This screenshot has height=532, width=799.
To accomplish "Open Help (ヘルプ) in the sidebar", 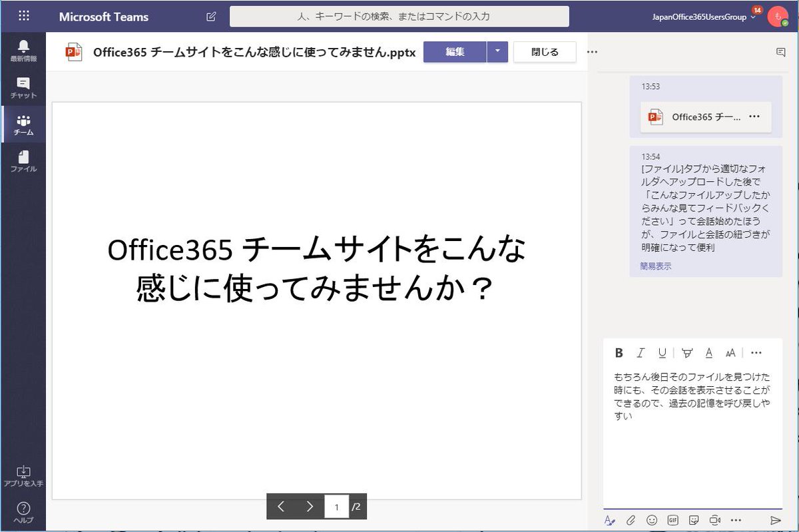I will (x=23, y=512).
